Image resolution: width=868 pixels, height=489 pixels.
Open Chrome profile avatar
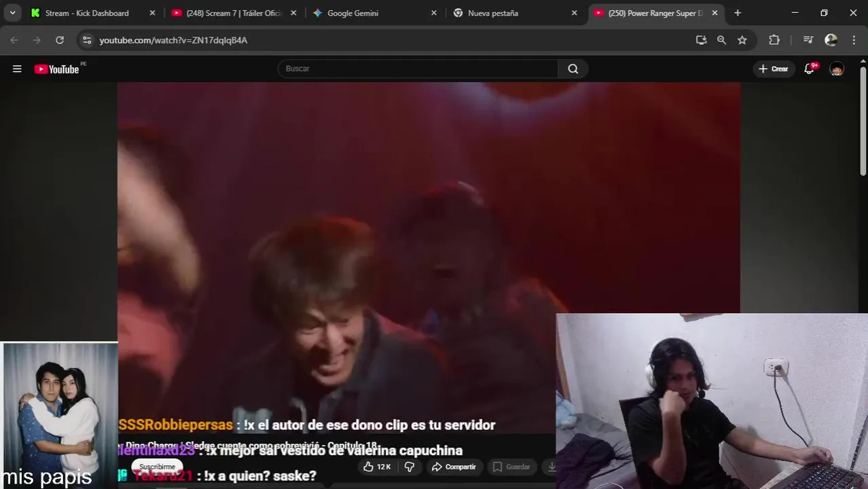(x=831, y=40)
